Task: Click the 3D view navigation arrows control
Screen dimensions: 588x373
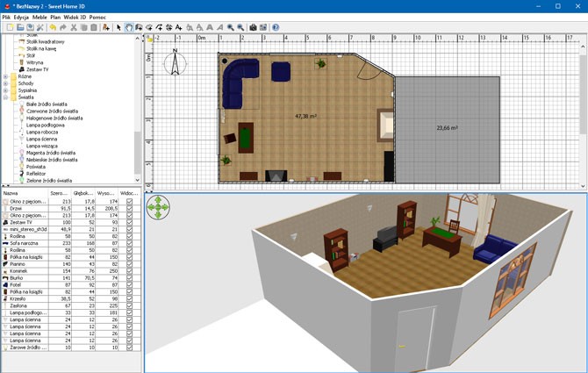Action: 158,207
